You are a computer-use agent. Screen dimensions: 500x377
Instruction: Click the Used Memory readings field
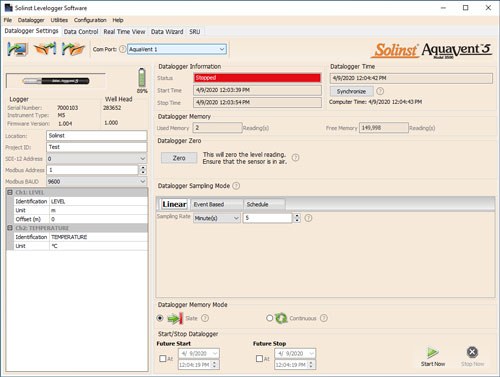[217, 128]
